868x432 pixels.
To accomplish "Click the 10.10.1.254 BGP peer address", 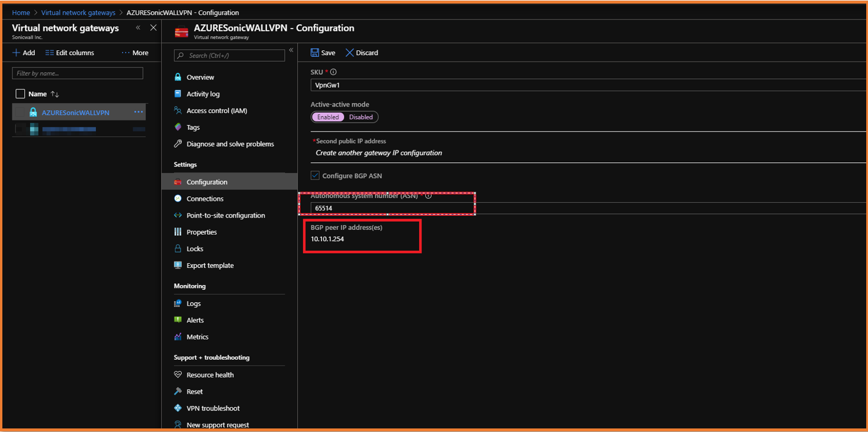I will (x=327, y=239).
